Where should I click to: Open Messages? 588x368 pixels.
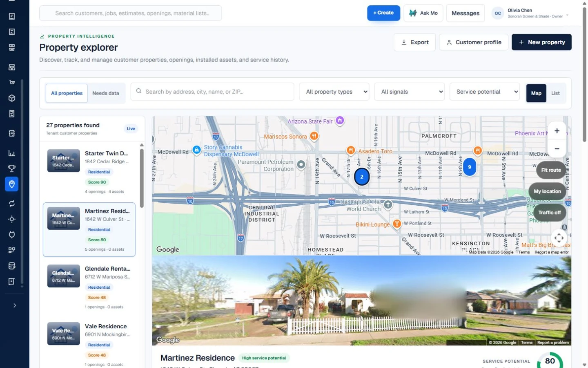click(x=465, y=13)
